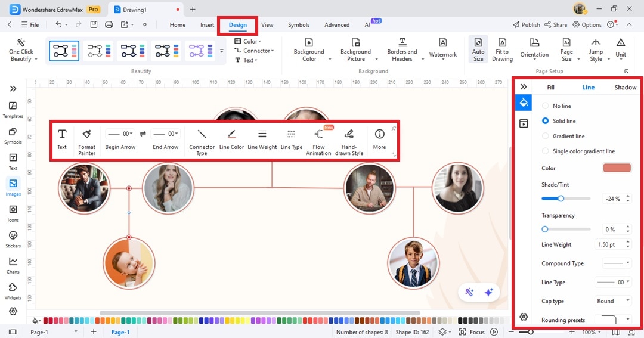This screenshot has height=338, width=644.
Task: Apply Hand-drawn Style to connector
Action: [349, 142]
